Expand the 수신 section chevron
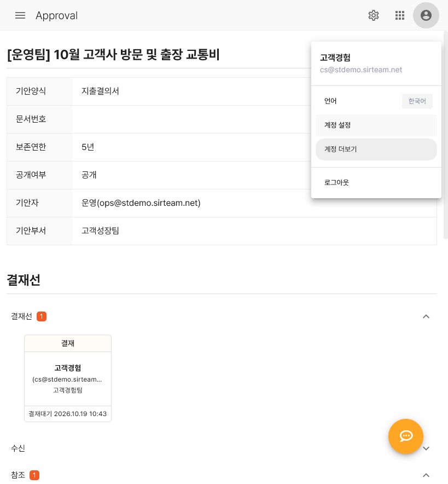 [426, 448]
